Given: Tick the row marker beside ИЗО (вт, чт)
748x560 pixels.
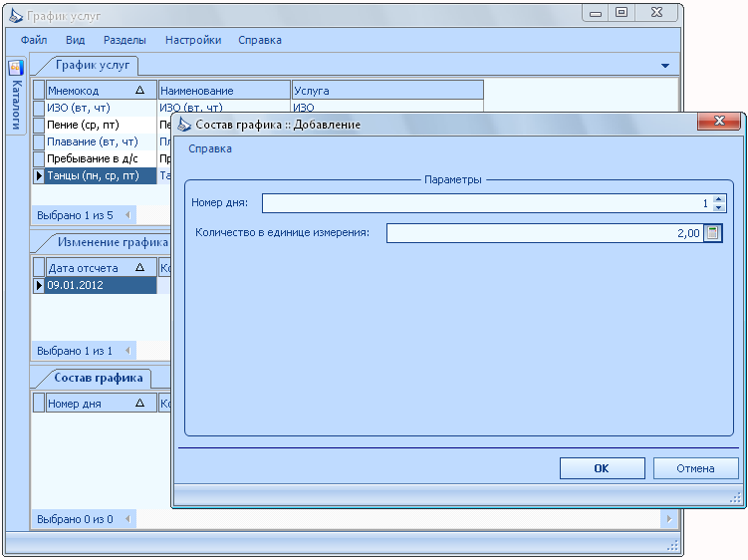Looking at the screenshot, I should [x=39, y=108].
